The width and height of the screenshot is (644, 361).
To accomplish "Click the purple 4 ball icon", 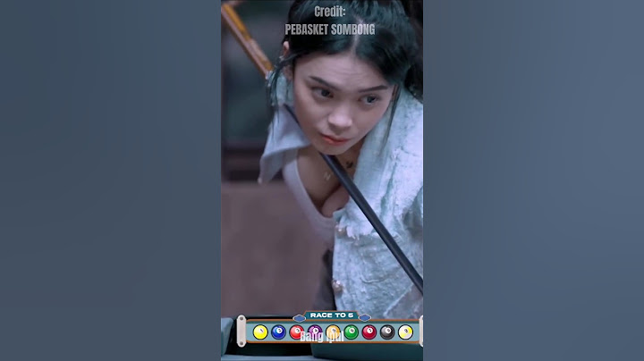I will tap(315, 332).
